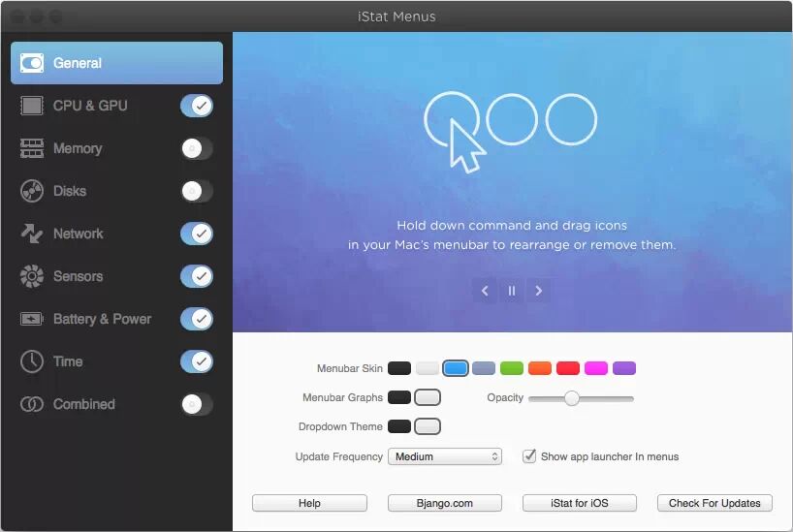
Task: Enable the Memory toggle
Action: [197, 148]
